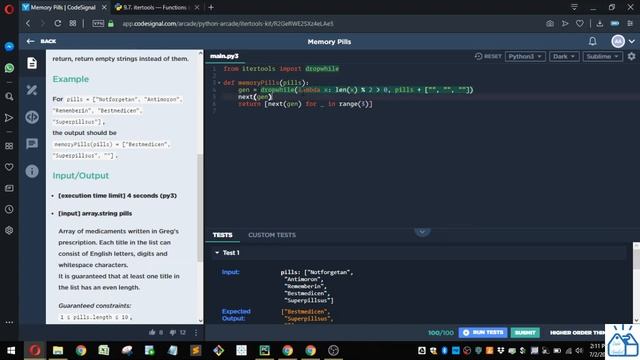This screenshot has width=640, height=360.
Task: Fold the memoryPills function definition arrow
Action: [x=219, y=83]
